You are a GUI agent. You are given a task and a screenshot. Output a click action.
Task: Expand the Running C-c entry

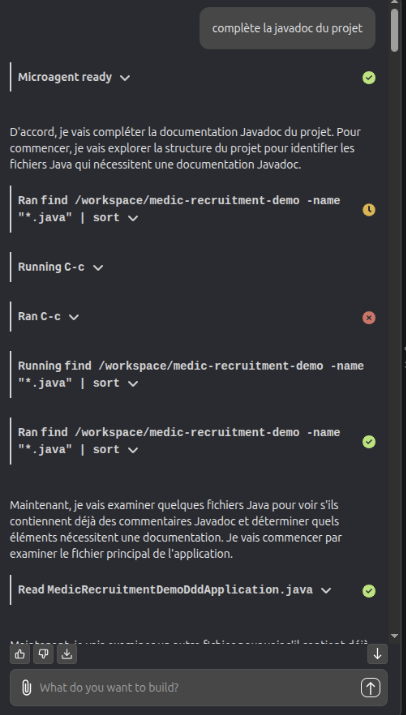click(x=98, y=268)
